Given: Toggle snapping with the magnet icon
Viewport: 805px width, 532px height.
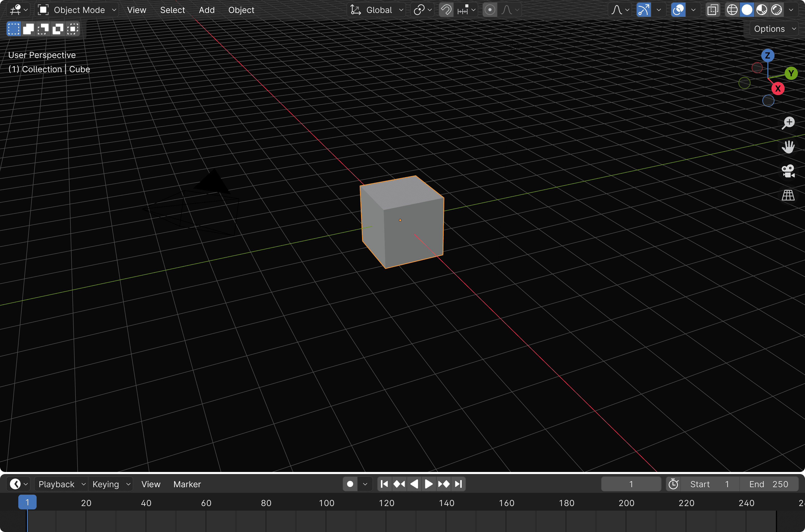Looking at the screenshot, I should click(x=446, y=10).
